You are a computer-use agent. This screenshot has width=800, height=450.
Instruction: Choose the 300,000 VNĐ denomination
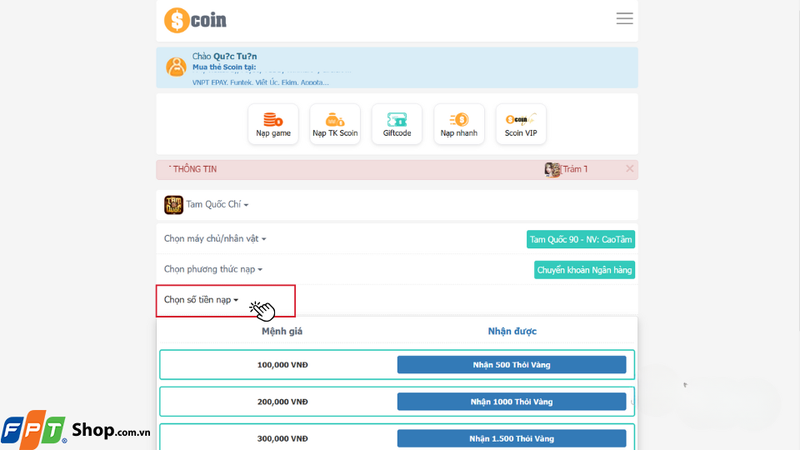pyautogui.click(x=282, y=438)
